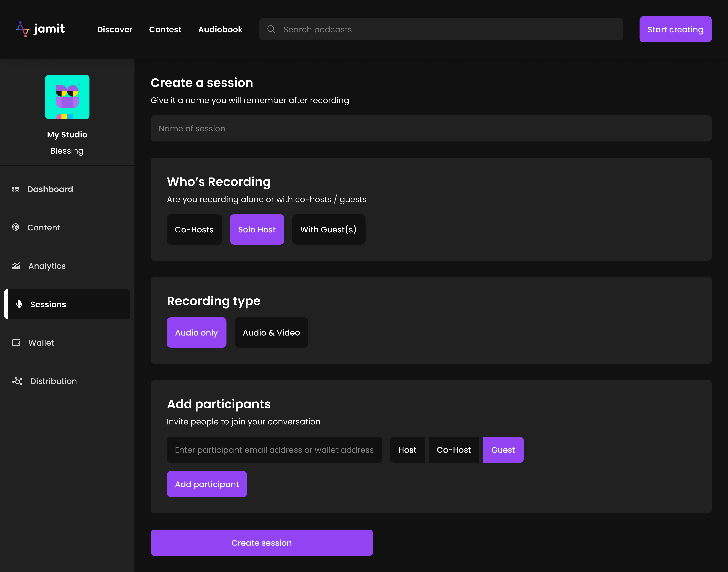Viewport: 728px width, 572px height.
Task: Choose With Guest(s) recording option
Action: [x=328, y=229]
